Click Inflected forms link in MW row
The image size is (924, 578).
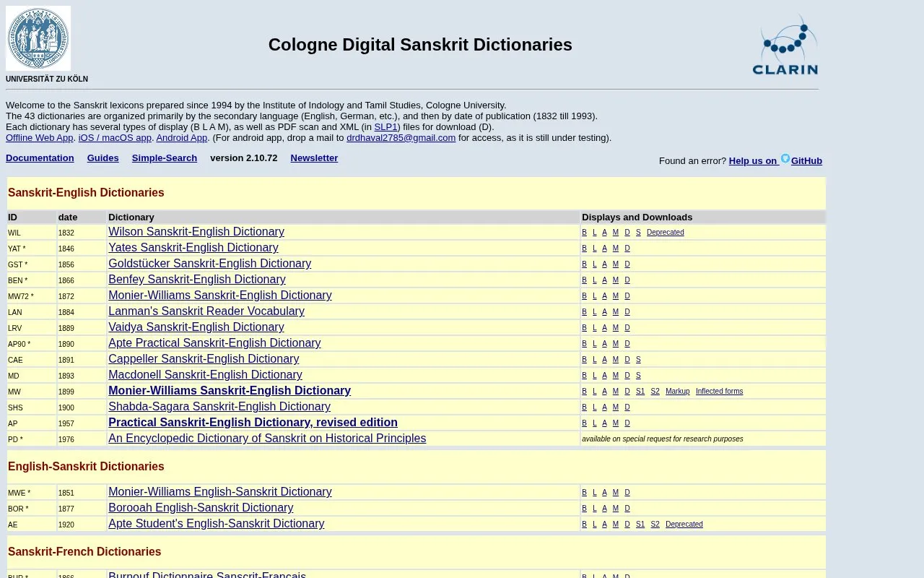720,392
